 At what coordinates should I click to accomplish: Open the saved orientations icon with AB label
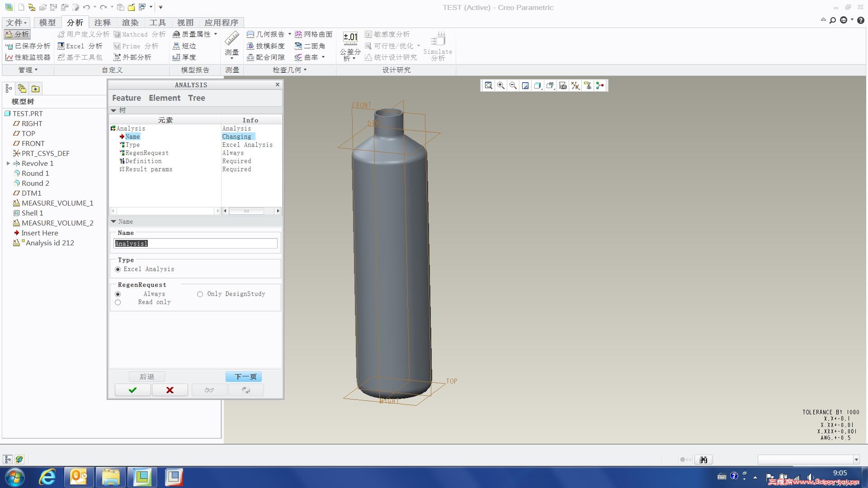(550, 85)
